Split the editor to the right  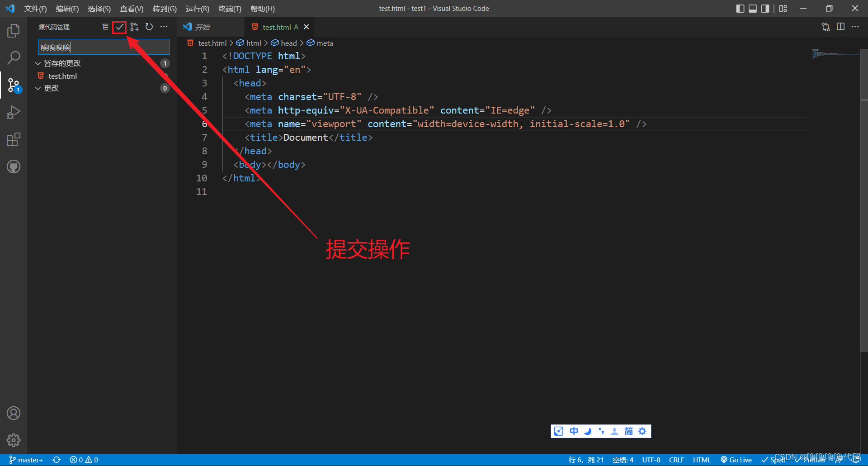click(x=840, y=27)
